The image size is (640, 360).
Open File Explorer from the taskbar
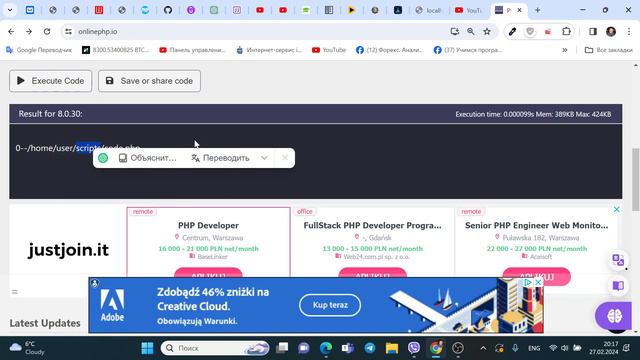[392, 348]
